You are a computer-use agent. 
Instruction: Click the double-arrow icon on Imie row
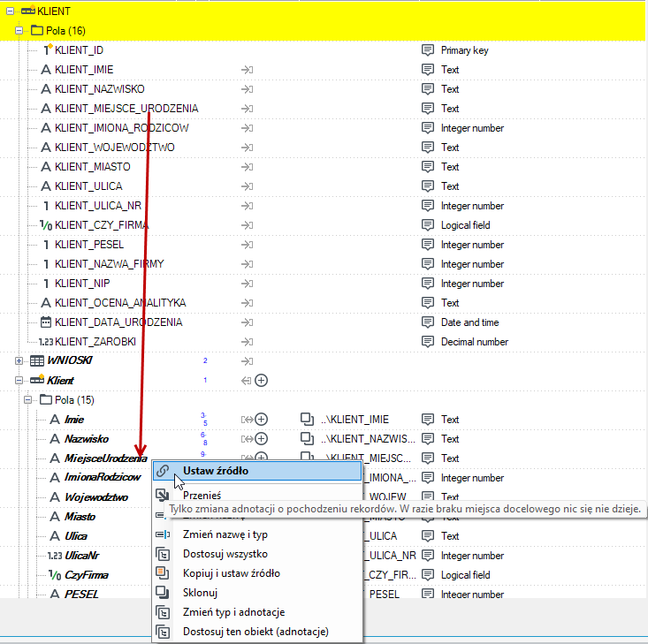tap(248, 420)
